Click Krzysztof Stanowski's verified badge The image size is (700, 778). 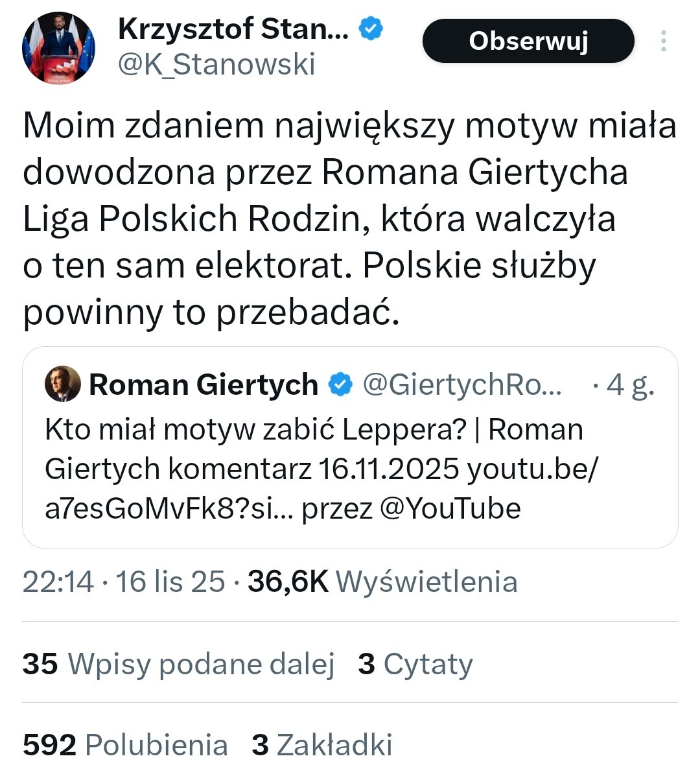tap(371, 29)
